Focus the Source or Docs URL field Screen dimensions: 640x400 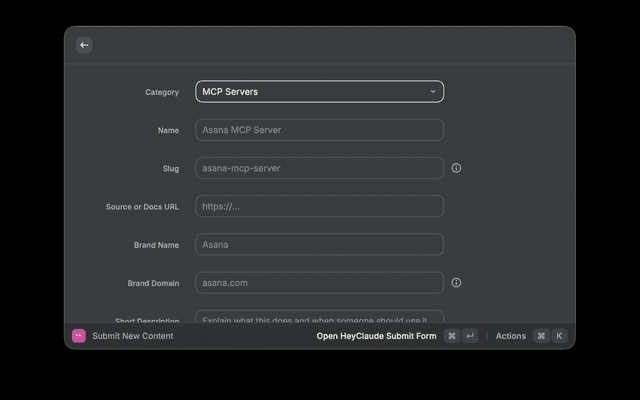[x=320, y=206]
